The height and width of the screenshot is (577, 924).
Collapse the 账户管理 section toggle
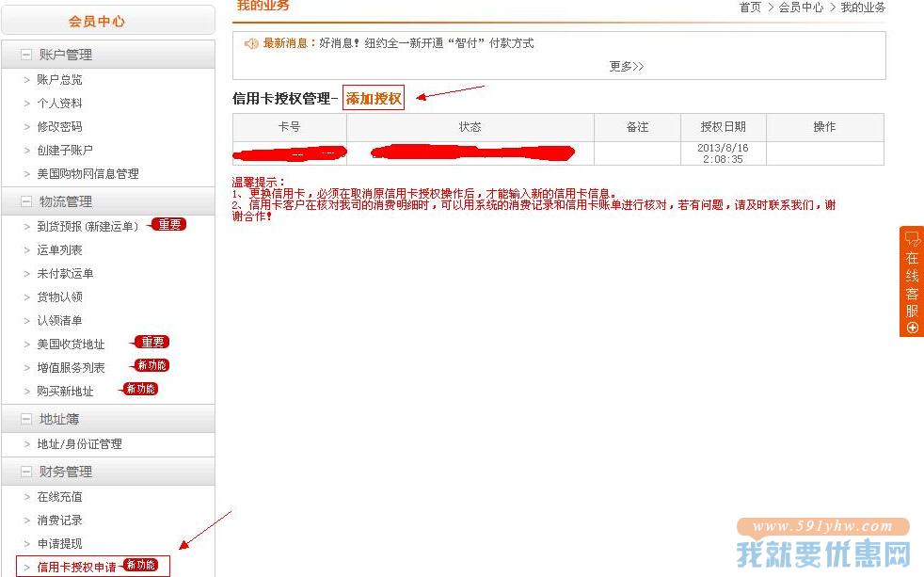pyautogui.click(x=26, y=55)
